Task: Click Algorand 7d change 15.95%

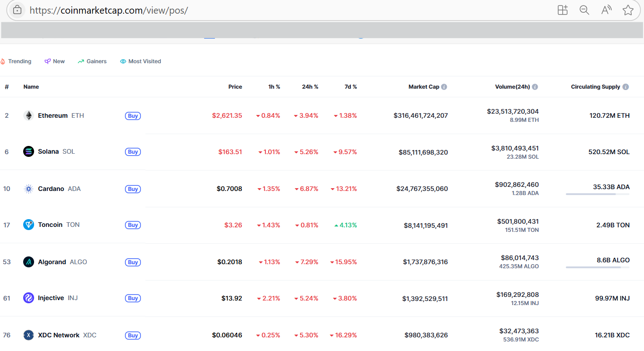Action: coord(344,262)
